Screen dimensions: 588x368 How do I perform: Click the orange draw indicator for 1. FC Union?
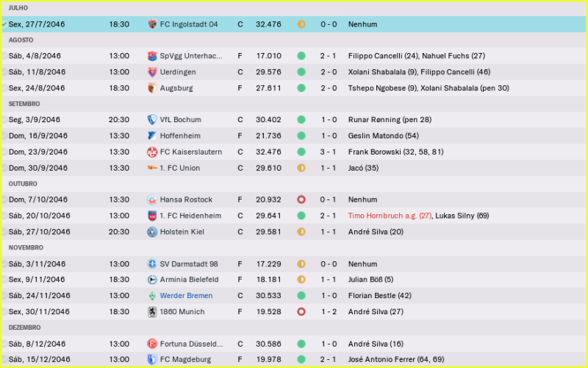click(301, 168)
